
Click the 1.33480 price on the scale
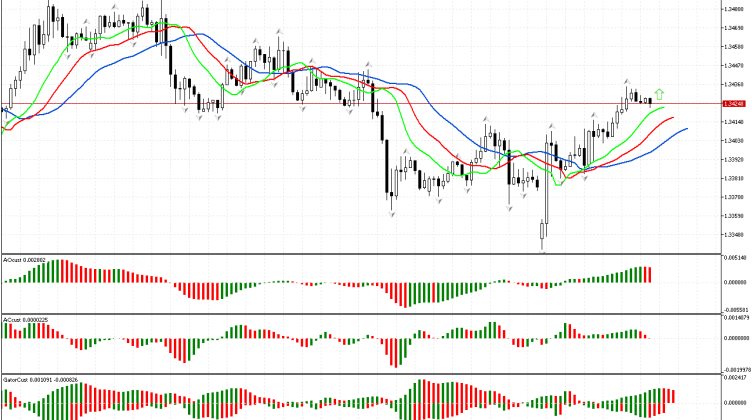pos(735,234)
